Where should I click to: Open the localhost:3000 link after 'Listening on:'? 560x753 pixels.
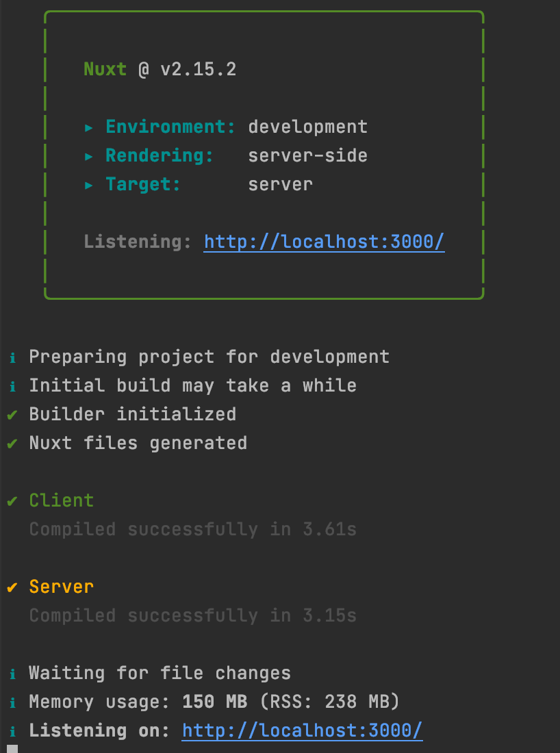[302, 730]
